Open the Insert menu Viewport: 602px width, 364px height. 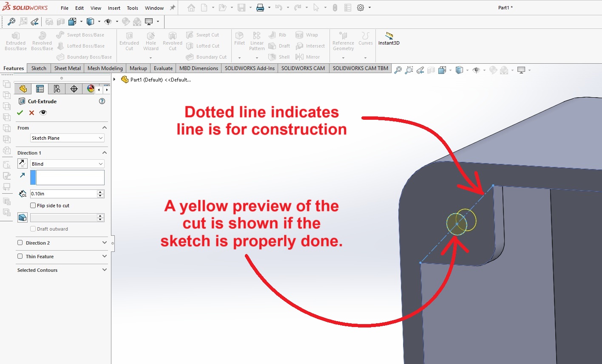(x=114, y=8)
